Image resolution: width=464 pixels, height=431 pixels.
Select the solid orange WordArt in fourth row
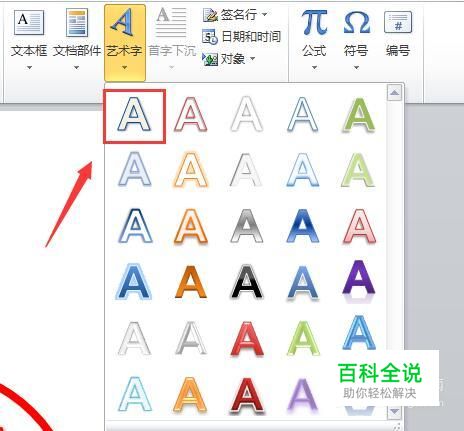pyautogui.click(x=191, y=282)
